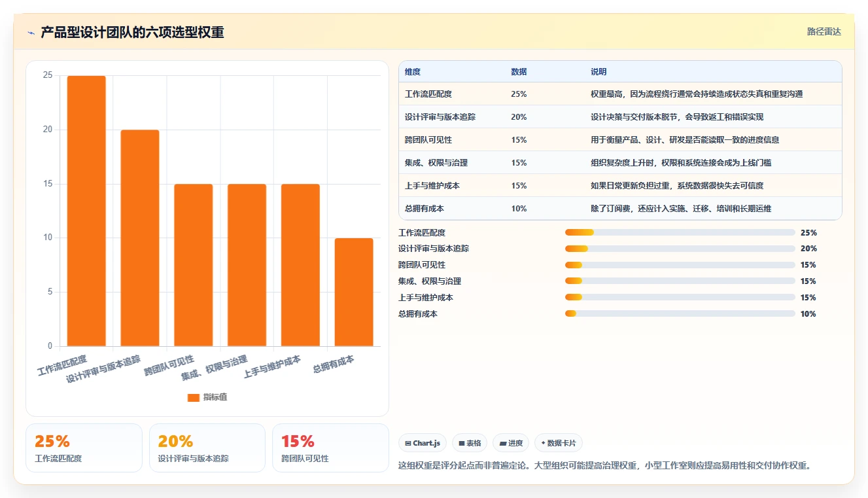Click the 工作流匹配度 25% progress bar

[680, 232]
